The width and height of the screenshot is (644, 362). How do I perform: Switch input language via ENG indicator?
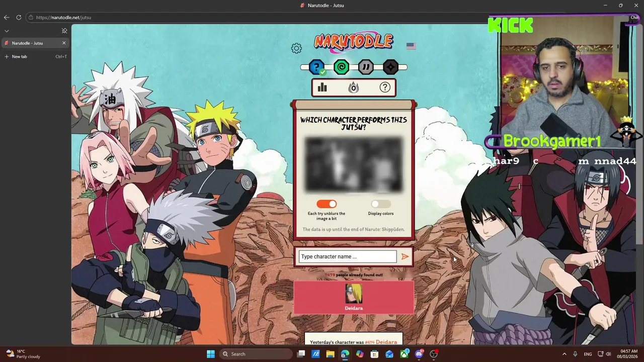[588, 354]
